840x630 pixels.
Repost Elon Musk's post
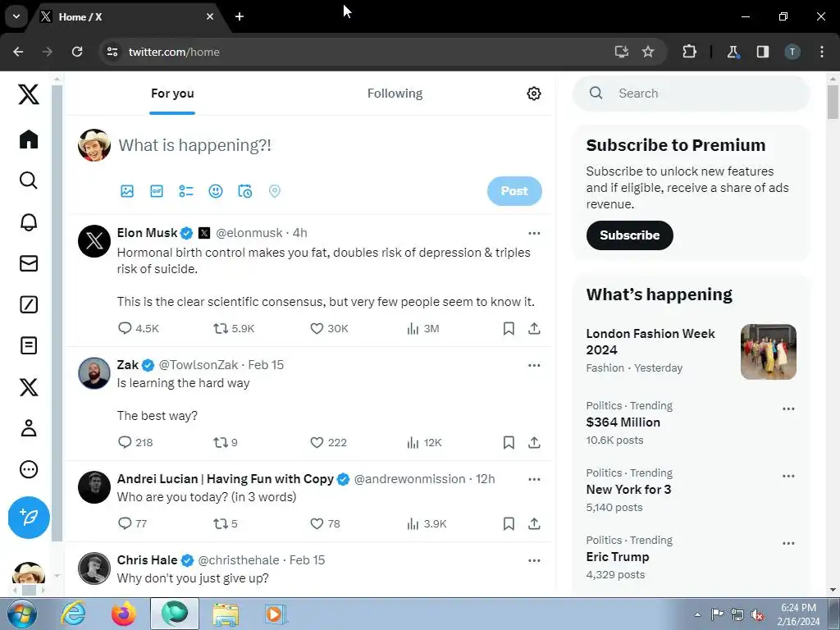pos(221,328)
